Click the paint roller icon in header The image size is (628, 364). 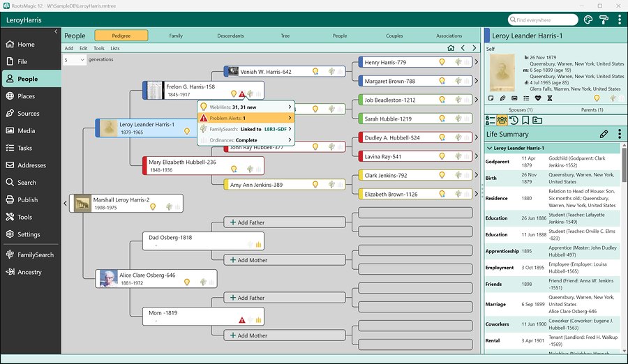click(604, 20)
